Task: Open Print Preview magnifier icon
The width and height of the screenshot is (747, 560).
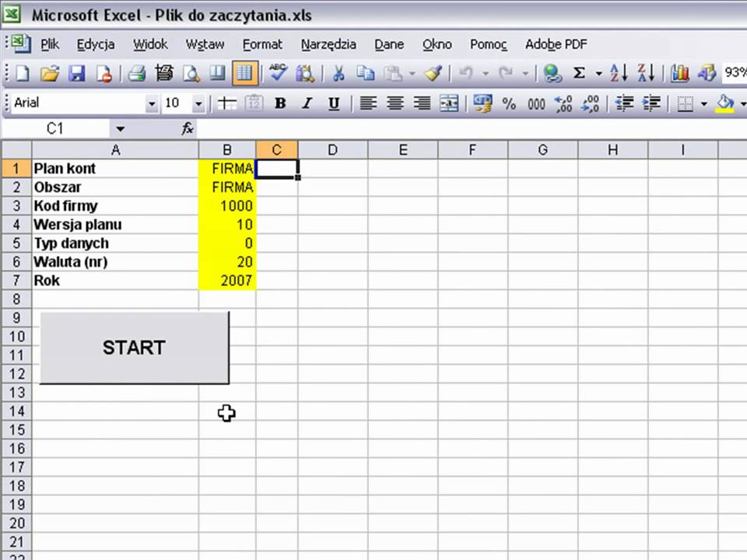Action: click(191, 73)
